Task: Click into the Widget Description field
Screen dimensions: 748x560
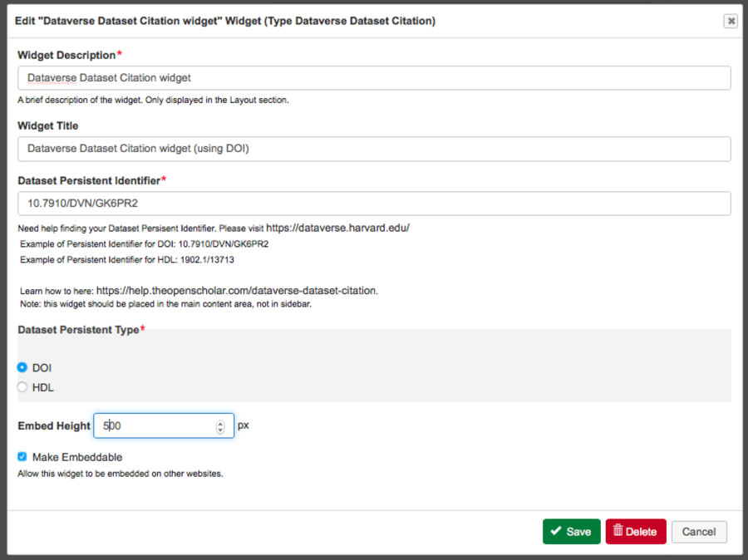Action: [374, 78]
